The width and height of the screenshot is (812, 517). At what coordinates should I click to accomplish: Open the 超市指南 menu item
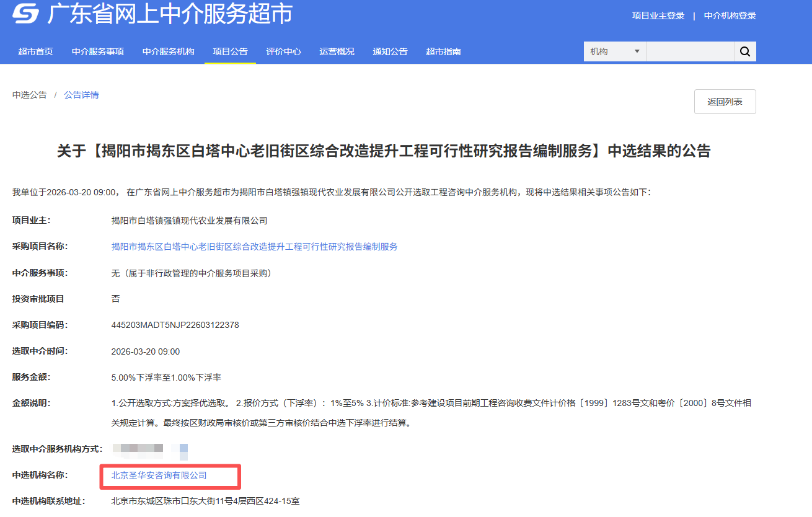(x=443, y=51)
